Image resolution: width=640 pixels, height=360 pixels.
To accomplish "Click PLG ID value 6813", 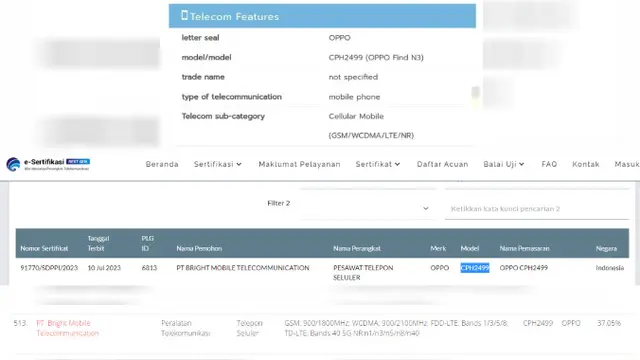I will pyautogui.click(x=149, y=268).
